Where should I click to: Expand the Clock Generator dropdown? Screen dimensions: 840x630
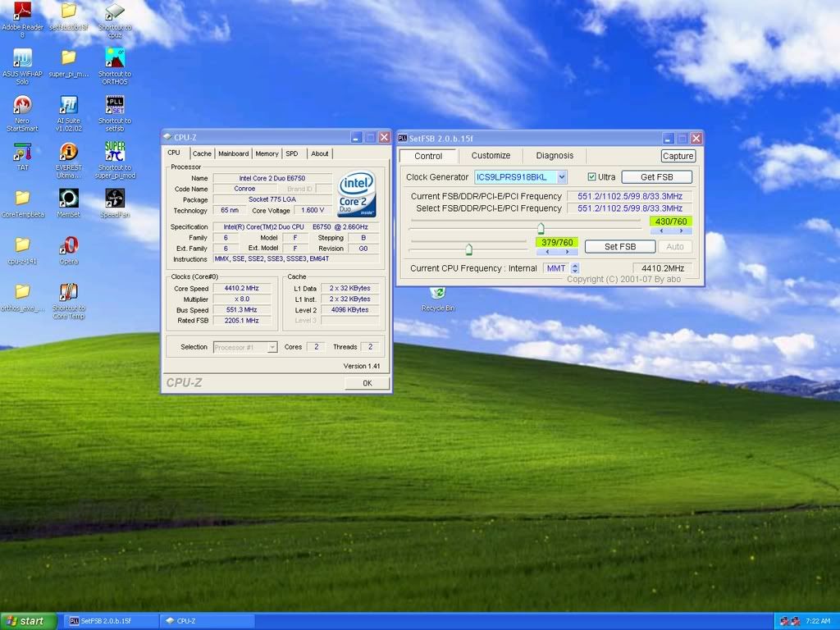pos(562,177)
